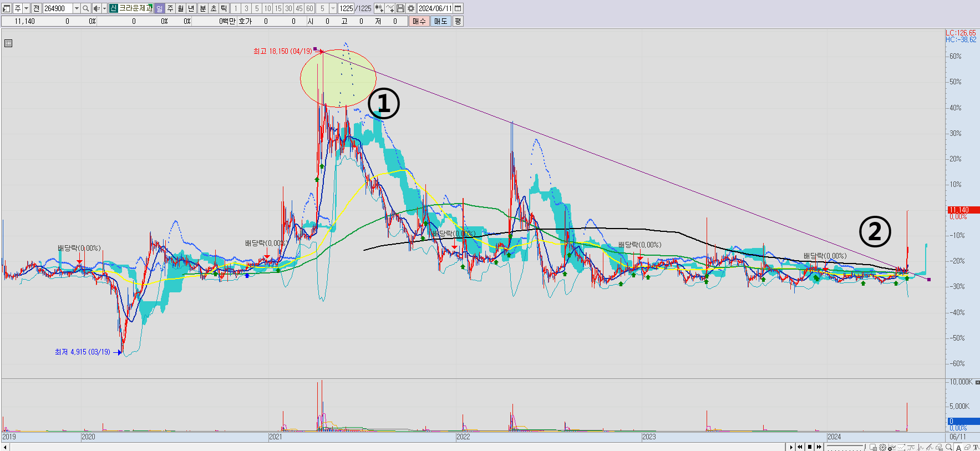
Task: Switch chart to monthly 월 period
Action: pos(181,8)
